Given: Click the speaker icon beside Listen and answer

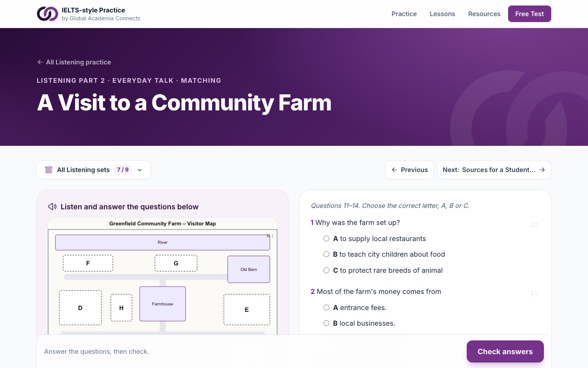Looking at the screenshot, I should (x=52, y=207).
